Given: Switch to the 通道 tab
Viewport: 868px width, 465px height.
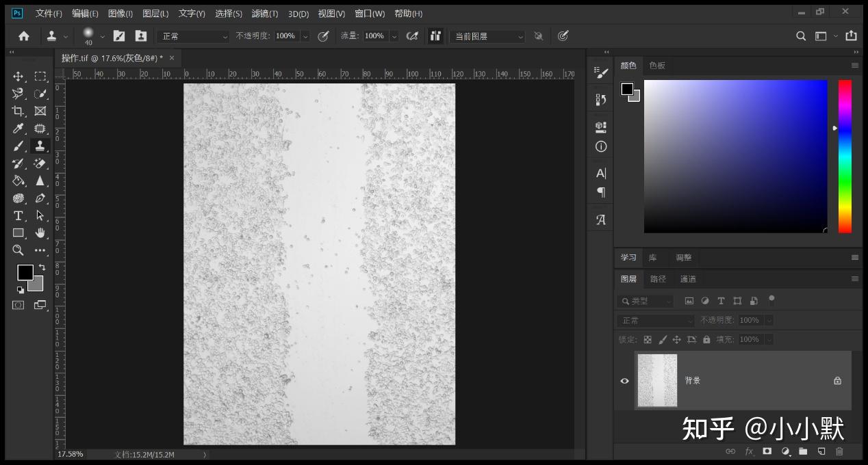Looking at the screenshot, I should tap(687, 278).
